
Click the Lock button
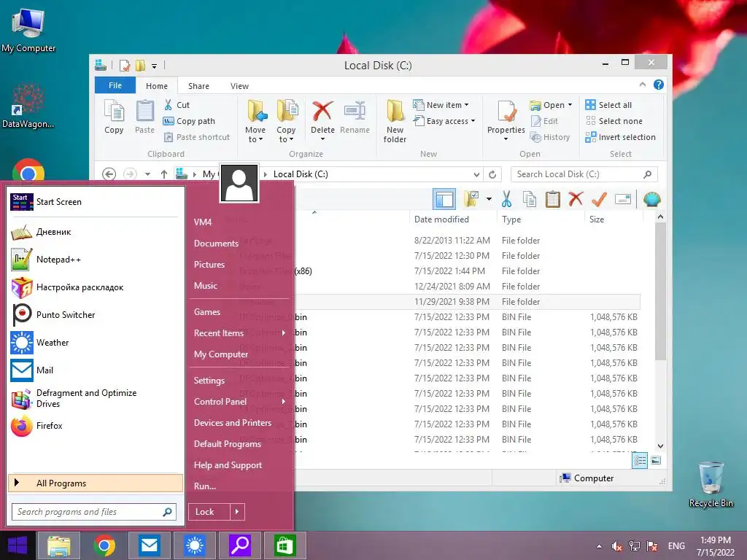click(x=209, y=512)
